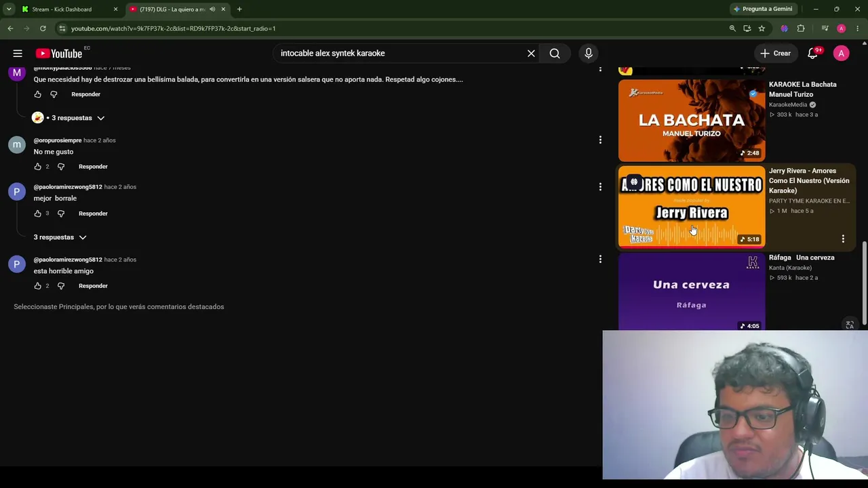Screen dimensions: 868x488
Task: Go to the YouTube home logo
Action: click(x=59, y=54)
